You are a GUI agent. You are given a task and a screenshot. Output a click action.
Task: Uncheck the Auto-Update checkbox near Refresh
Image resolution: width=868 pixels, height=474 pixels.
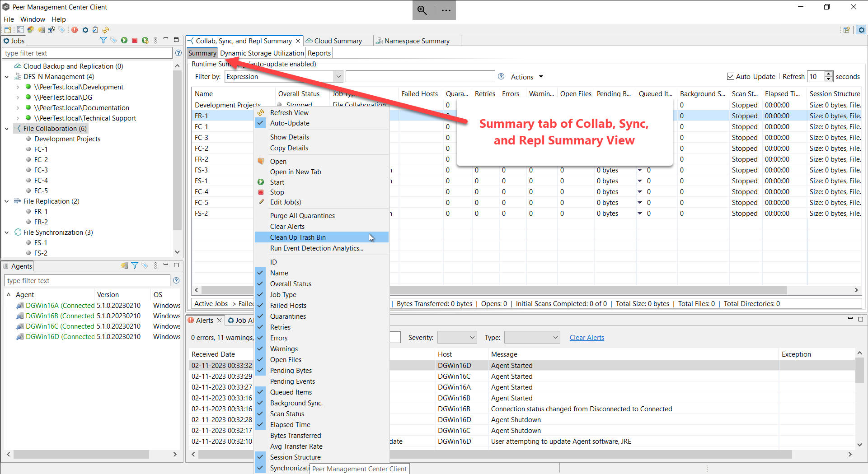pyautogui.click(x=730, y=77)
